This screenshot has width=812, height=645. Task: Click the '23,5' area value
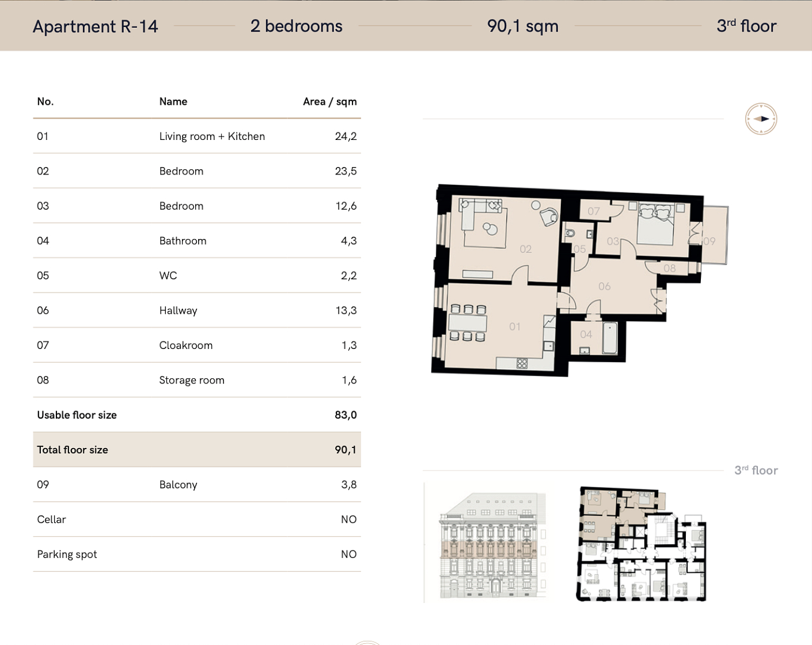pyautogui.click(x=346, y=171)
